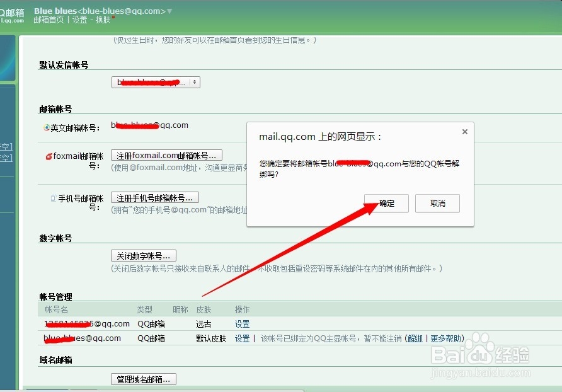Viewport: 562px width, 392px height.
Task: Open 设置 link in header
Action: [x=79, y=20]
